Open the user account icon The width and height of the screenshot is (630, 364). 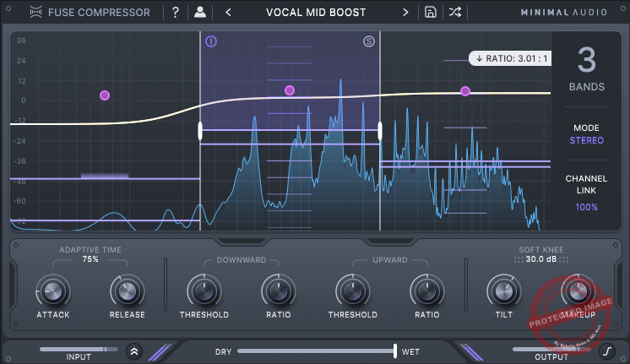click(199, 13)
